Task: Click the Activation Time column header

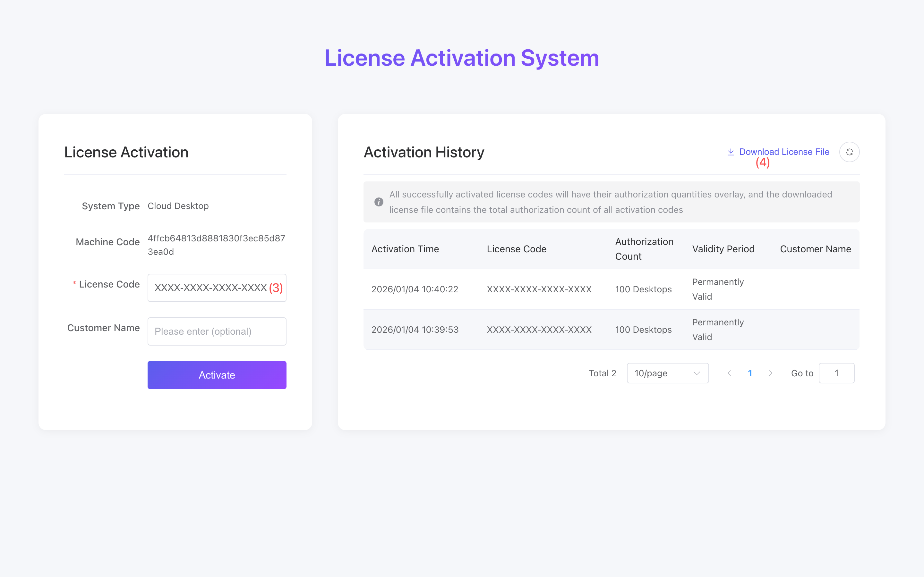Action: coord(405,249)
